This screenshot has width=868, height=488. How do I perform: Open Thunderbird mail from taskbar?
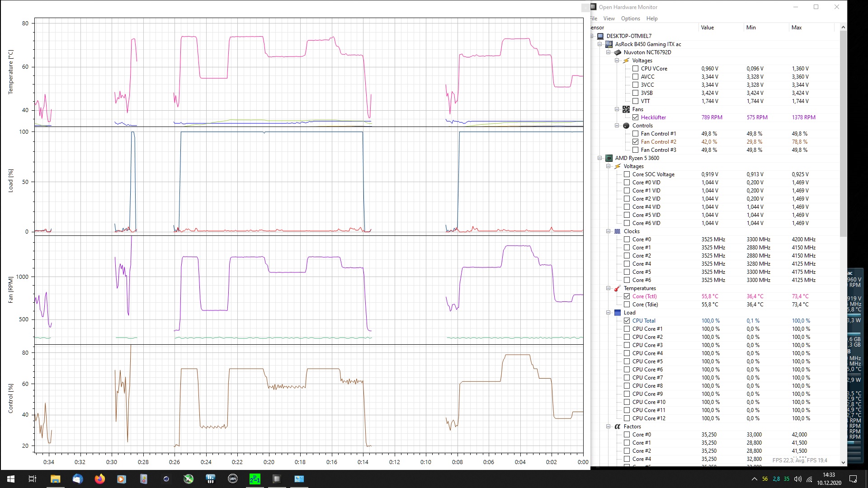coord(77,479)
